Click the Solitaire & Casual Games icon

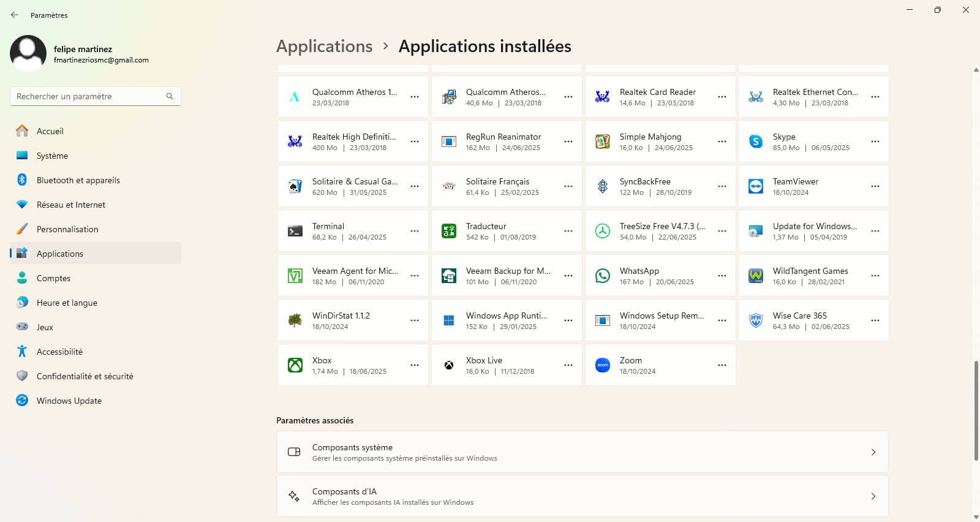295,186
